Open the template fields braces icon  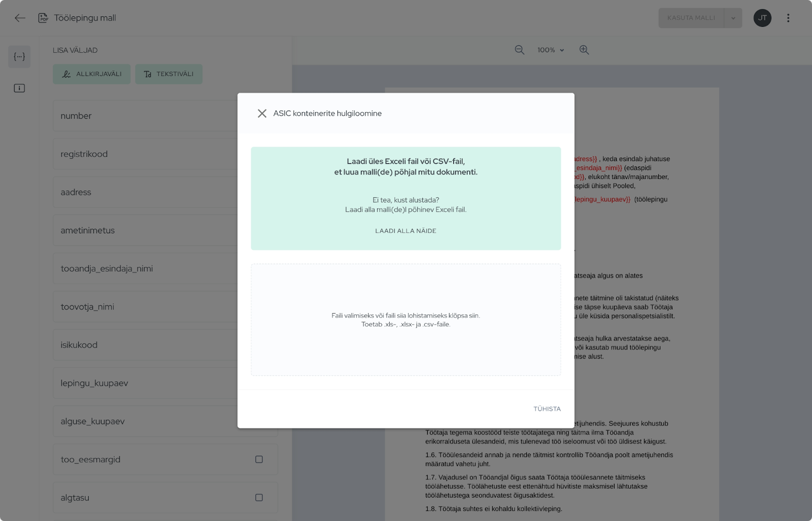[19, 57]
